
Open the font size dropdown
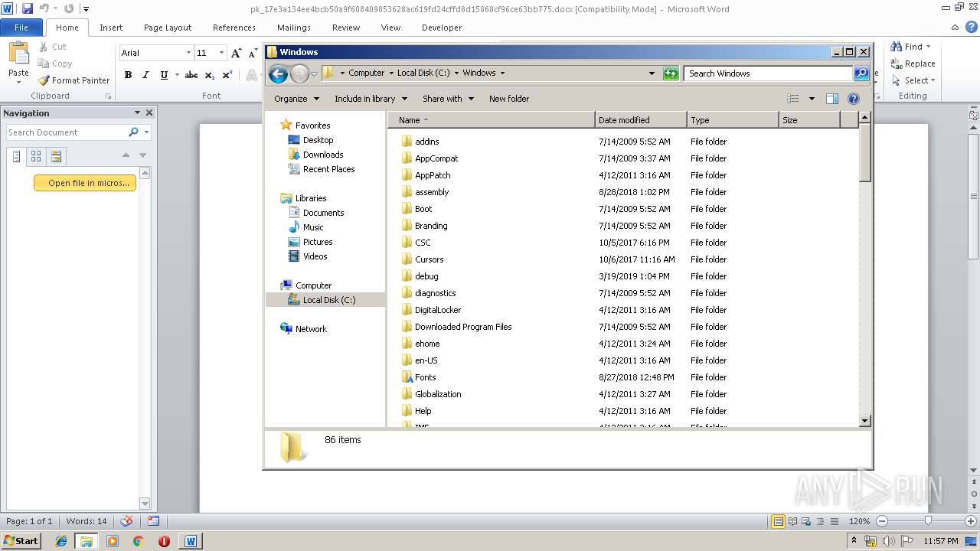[221, 53]
